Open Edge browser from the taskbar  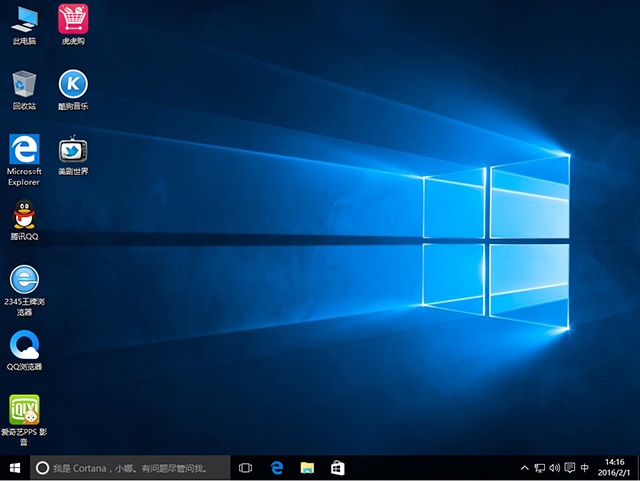(x=277, y=468)
